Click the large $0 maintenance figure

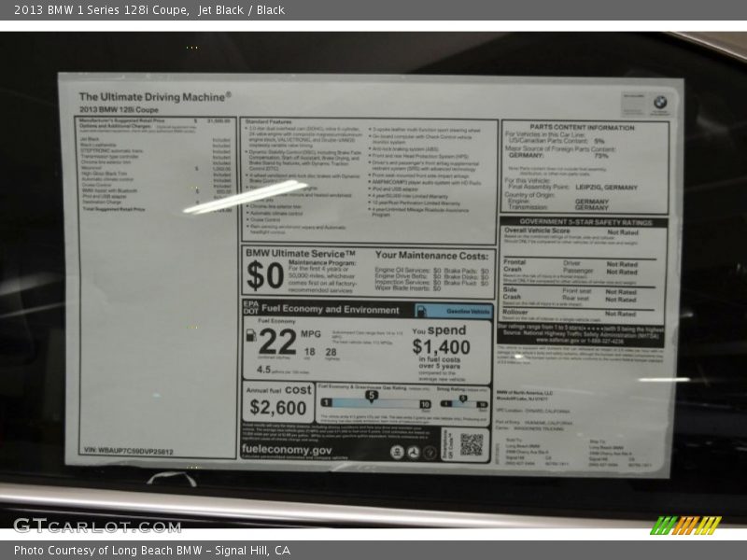tap(265, 275)
